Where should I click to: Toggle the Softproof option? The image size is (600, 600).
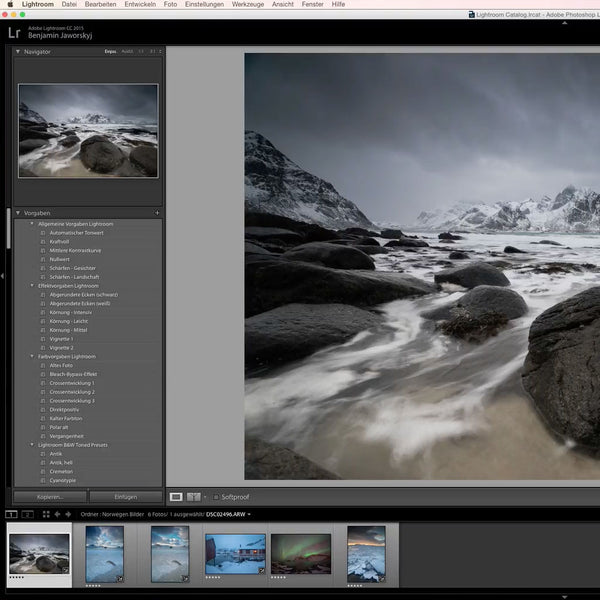pyautogui.click(x=215, y=496)
